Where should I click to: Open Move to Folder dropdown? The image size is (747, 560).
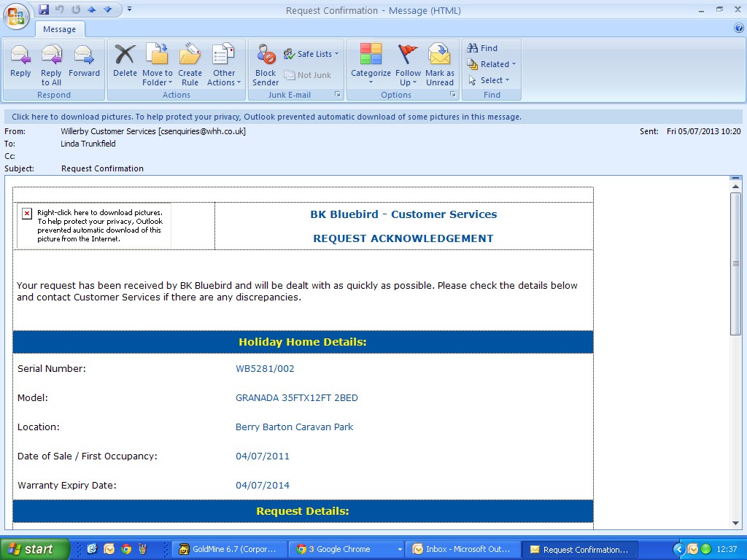pos(157,64)
